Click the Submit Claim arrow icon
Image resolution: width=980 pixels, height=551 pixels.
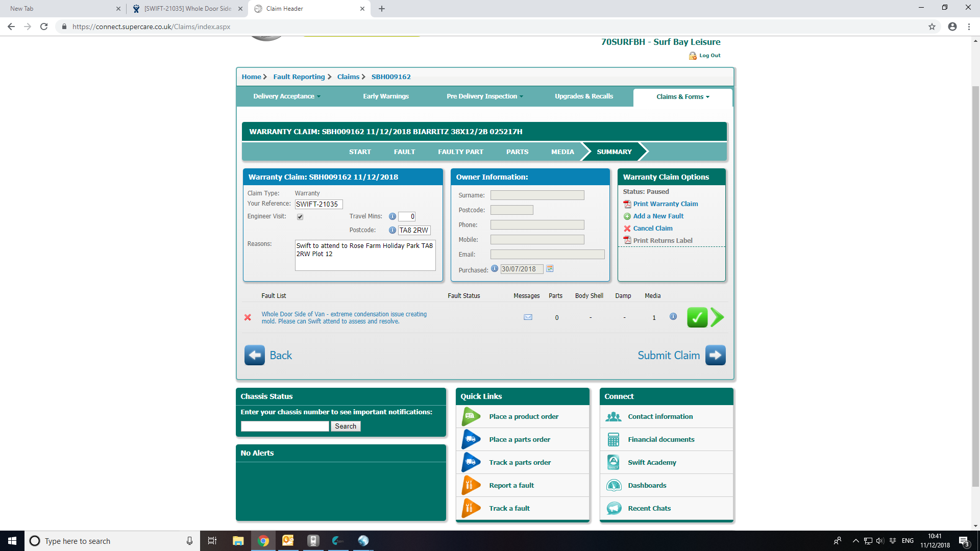click(x=715, y=355)
